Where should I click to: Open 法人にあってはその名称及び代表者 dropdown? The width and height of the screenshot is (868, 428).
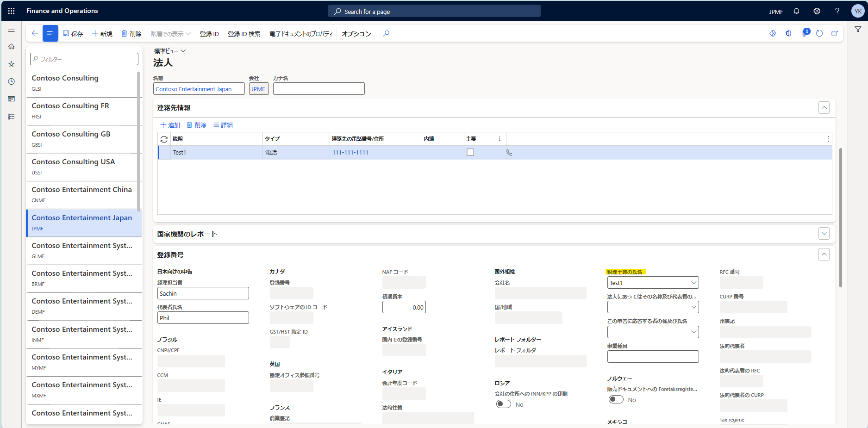(x=693, y=307)
